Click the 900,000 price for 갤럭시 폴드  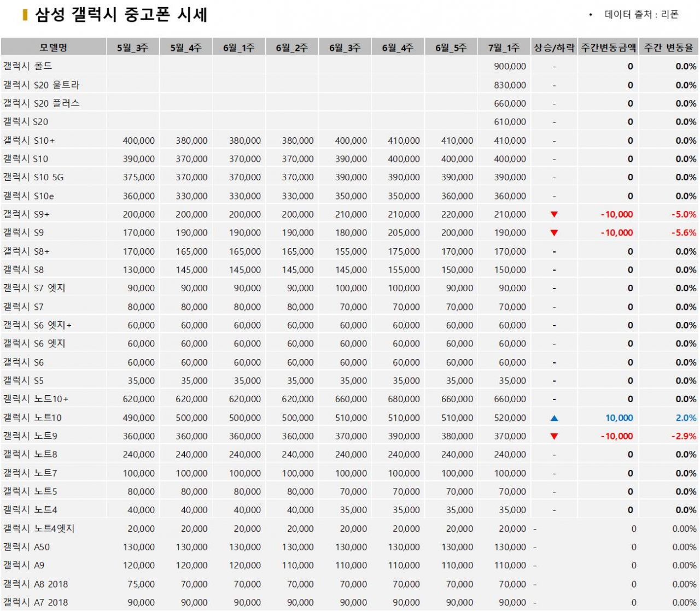(x=510, y=66)
